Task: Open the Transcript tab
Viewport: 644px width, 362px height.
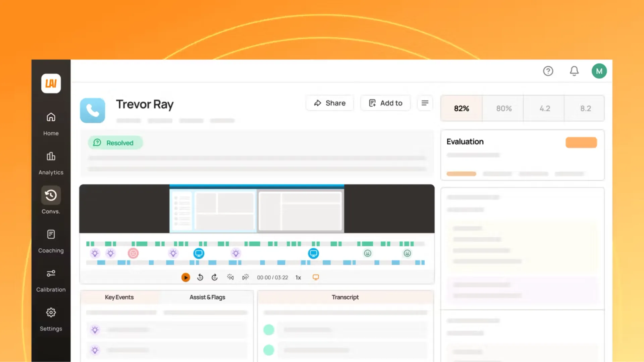Action: [x=345, y=297]
